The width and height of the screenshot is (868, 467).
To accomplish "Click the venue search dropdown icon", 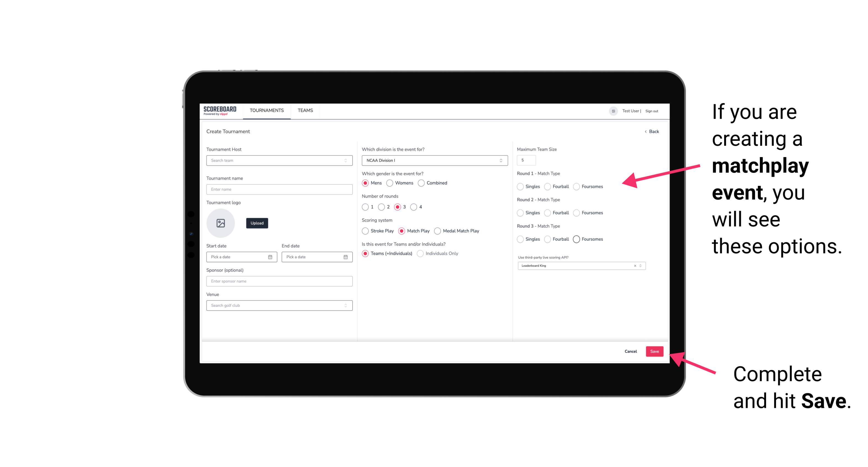I will (x=345, y=305).
